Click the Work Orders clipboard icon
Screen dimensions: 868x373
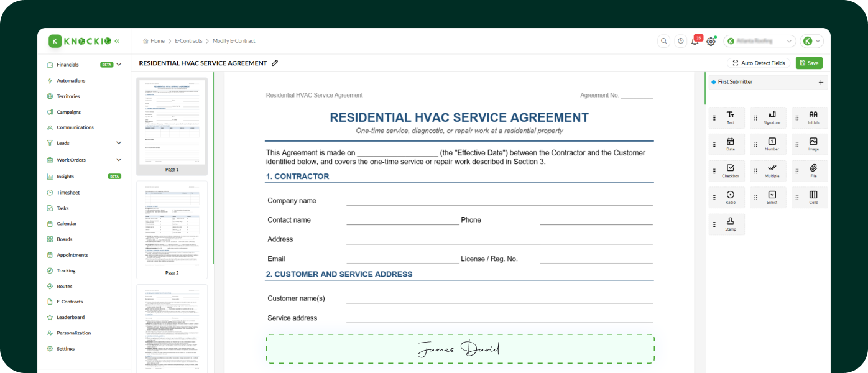coord(50,160)
